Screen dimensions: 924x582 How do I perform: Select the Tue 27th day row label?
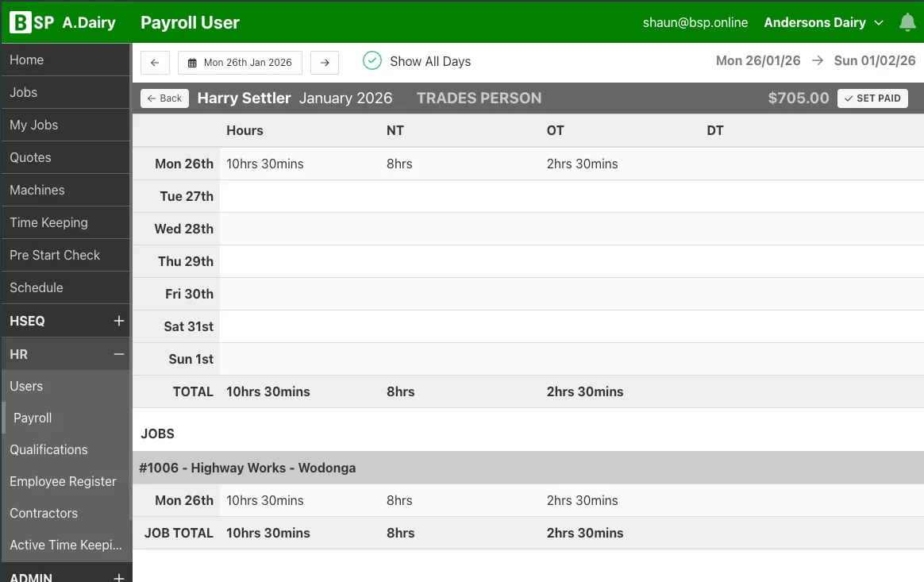tap(187, 196)
